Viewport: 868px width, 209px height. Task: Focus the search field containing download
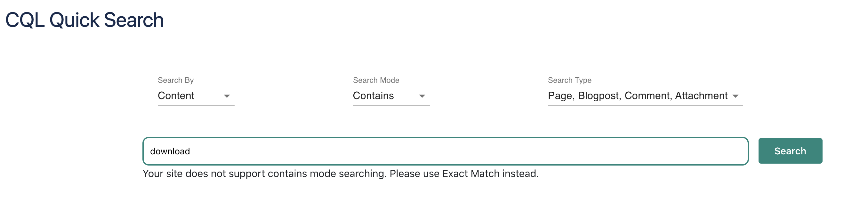click(x=445, y=151)
